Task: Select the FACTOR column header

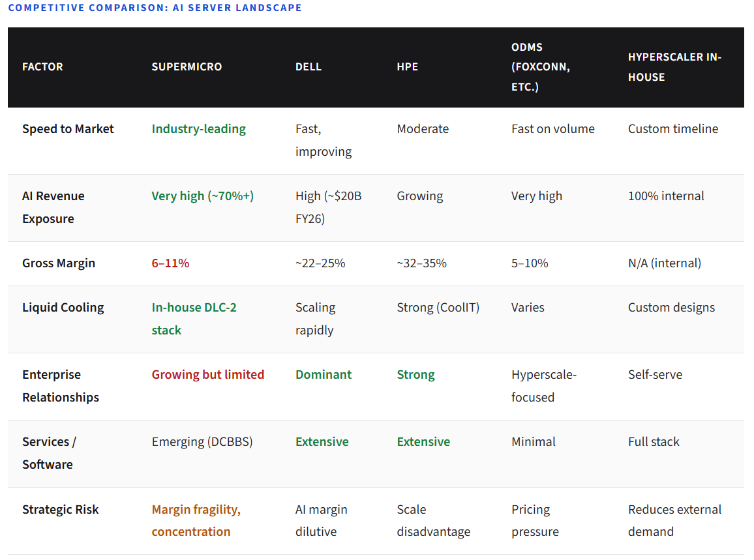Action: (x=42, y=66)
